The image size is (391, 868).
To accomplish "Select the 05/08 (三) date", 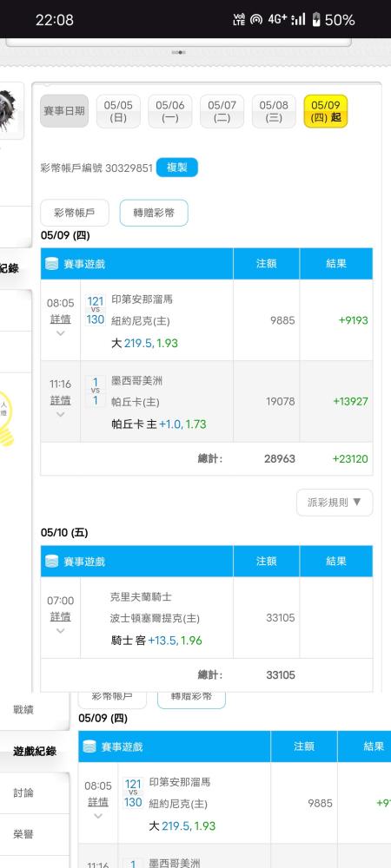I will pos(274,111).
